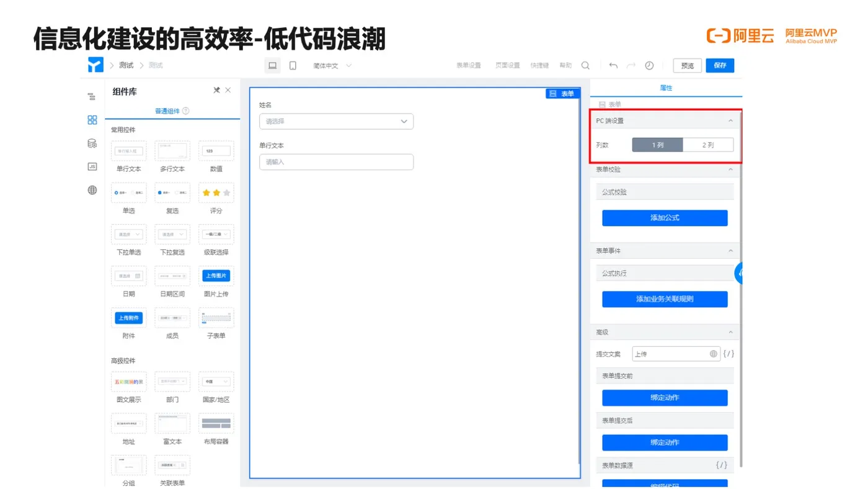Select the 附件 upload component
Viewport: 868px width, 489px height.
pos(129,323)
